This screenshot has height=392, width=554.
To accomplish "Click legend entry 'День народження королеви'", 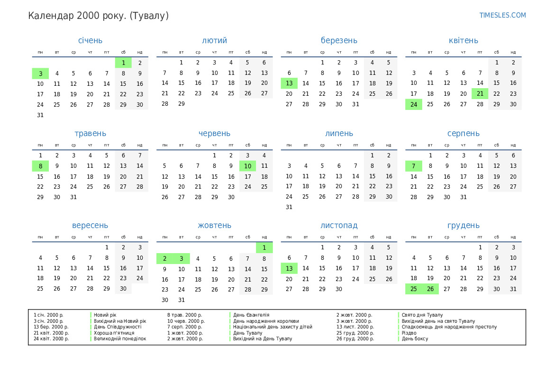I will pyautogui.click(x=266, y=321).
